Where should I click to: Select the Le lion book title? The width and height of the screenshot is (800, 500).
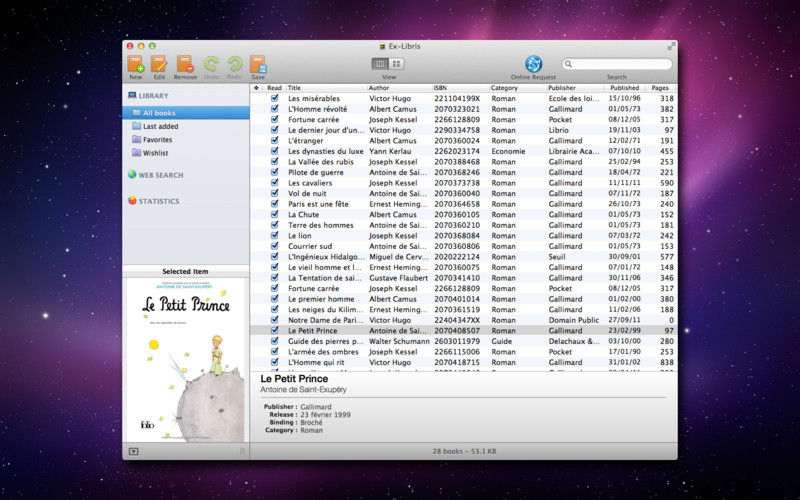pyautogui.click(x=299, y=236)
